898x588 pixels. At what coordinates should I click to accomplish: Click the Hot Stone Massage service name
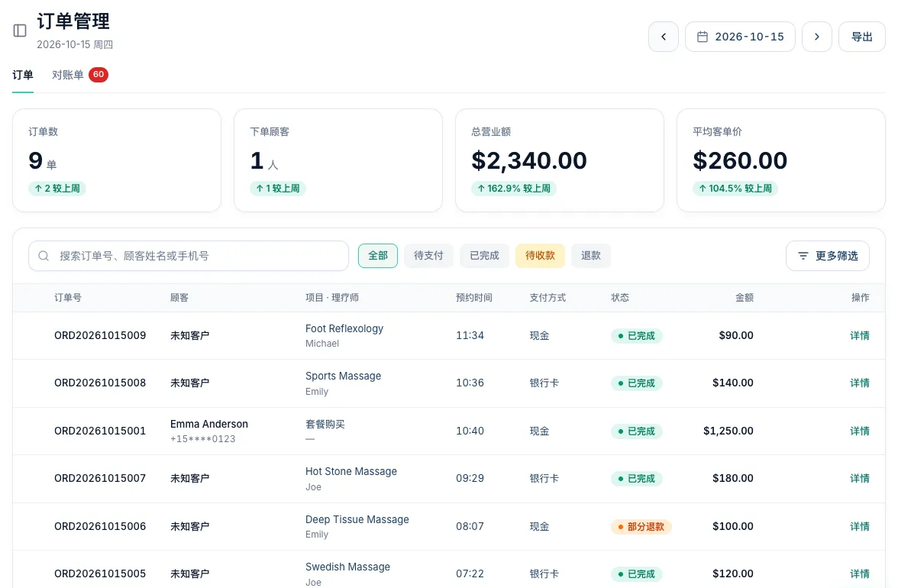[x=351, y=472]
